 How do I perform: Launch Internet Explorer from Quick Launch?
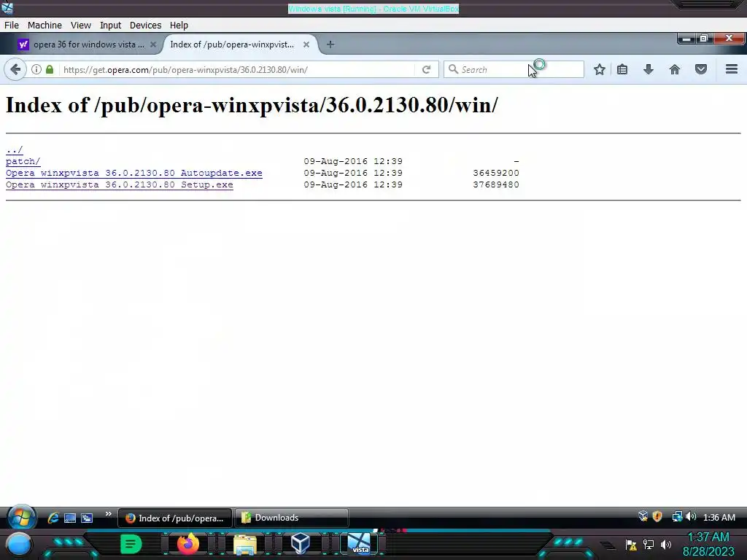(x=53, y=518)
